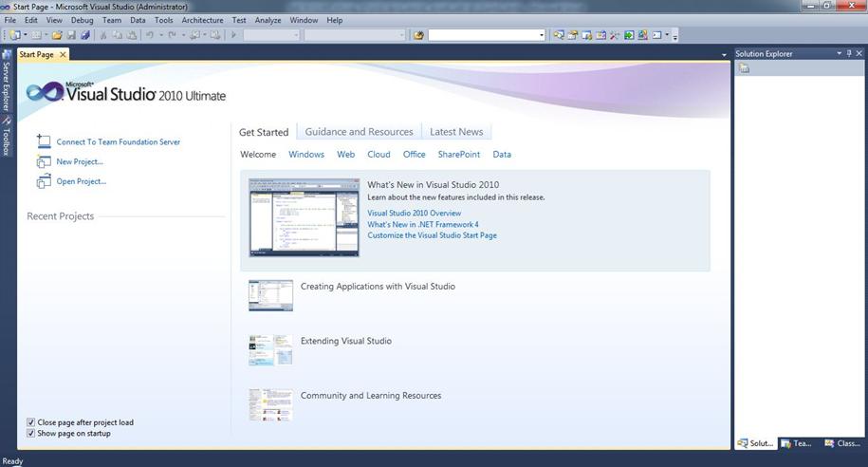Click the Cut scissors icon
Screen dimensions: 868x467
(103, 35)
